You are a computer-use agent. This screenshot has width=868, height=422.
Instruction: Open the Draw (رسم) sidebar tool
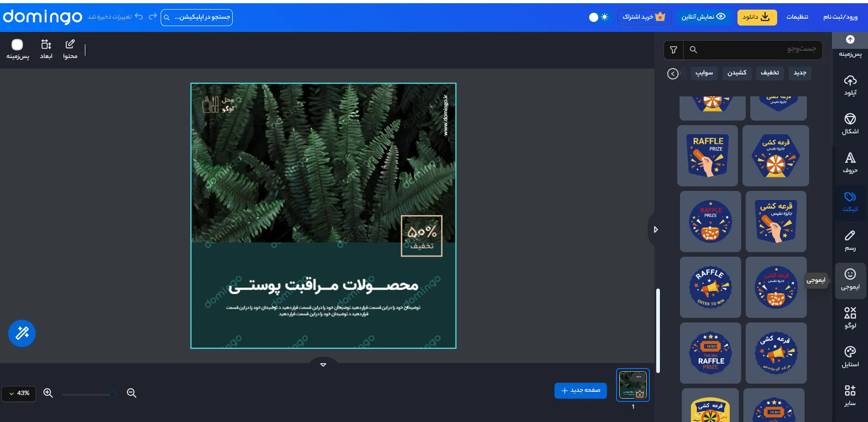(850, 241)
